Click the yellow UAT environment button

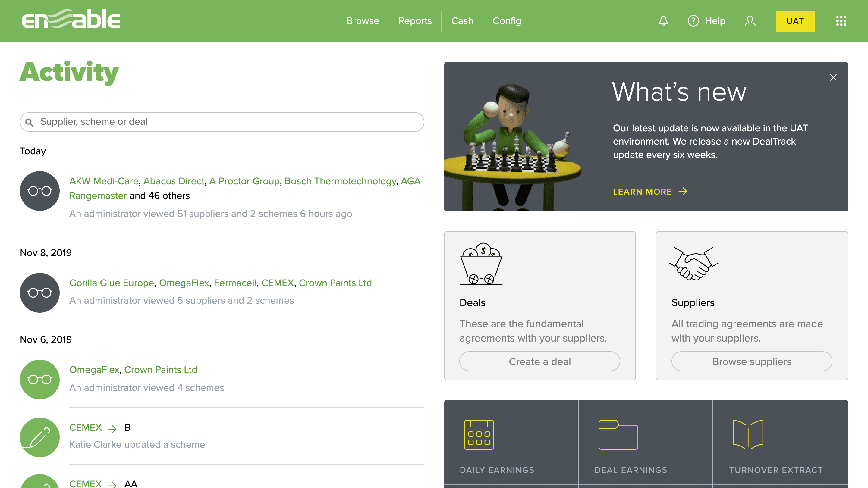(795, 21)
